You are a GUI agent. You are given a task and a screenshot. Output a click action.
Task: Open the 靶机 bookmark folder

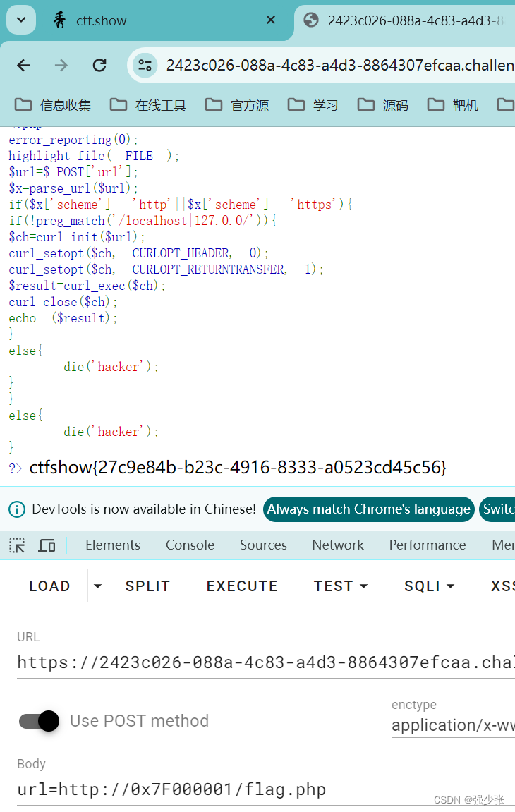tap(452, 106)
